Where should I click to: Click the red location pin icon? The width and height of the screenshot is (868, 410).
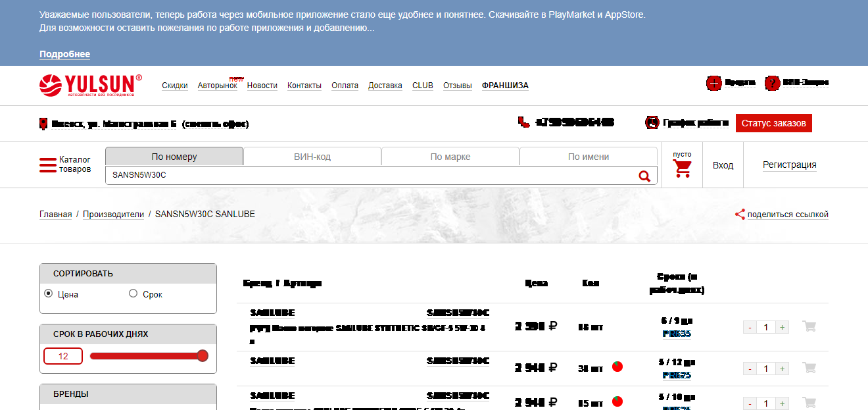(43, 124)
